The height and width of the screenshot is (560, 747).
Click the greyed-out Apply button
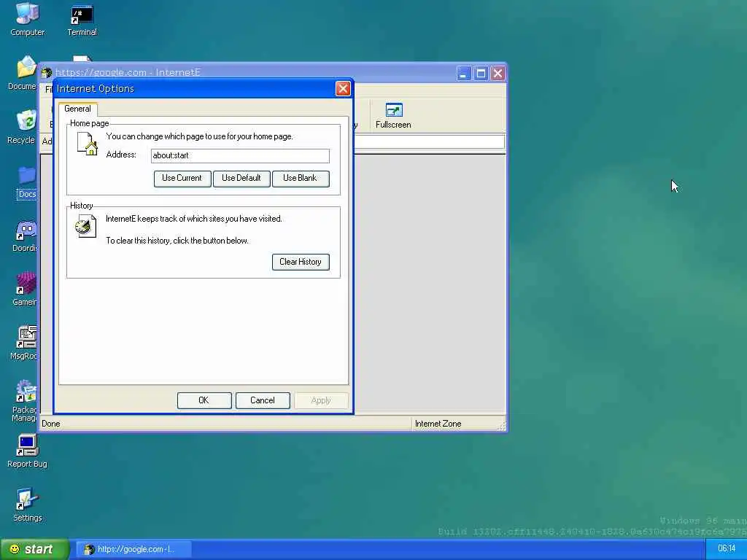pyautogui.click(x=321, y=400)
